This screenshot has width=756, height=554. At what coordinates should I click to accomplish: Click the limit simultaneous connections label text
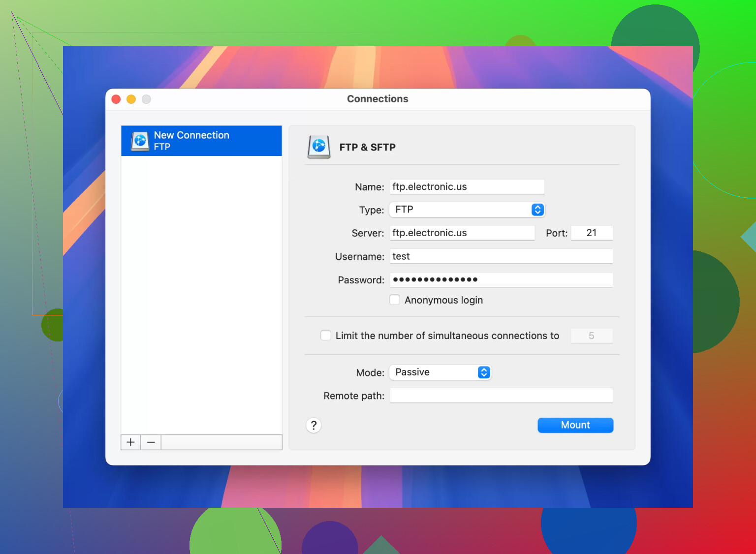(447, 336)
